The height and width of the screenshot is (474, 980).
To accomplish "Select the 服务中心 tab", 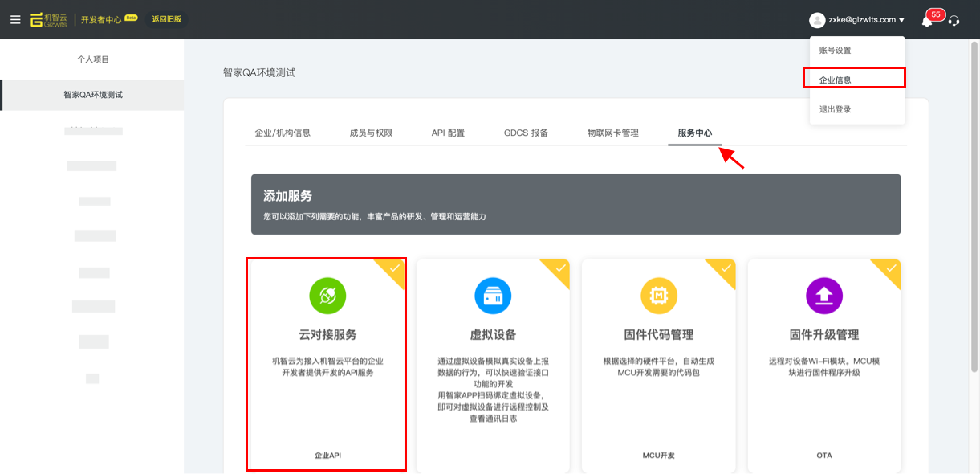I will pyautogui.click(x=695, y=133).
